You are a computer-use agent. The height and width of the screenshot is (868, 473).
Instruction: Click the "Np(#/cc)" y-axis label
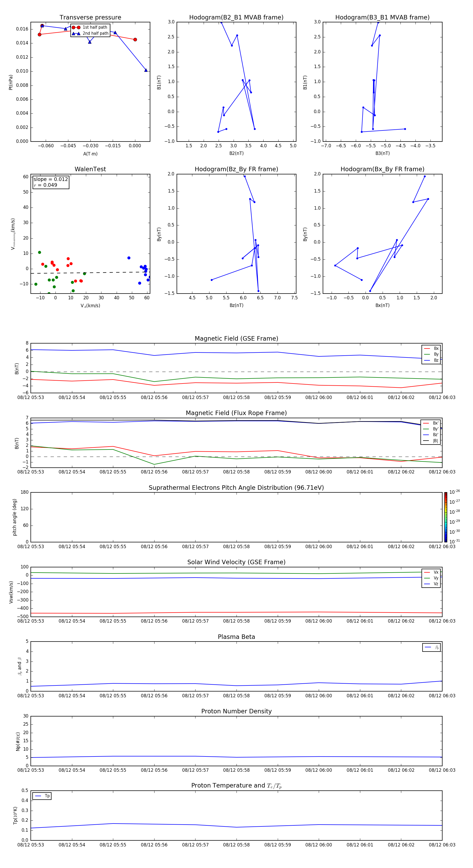18,741
